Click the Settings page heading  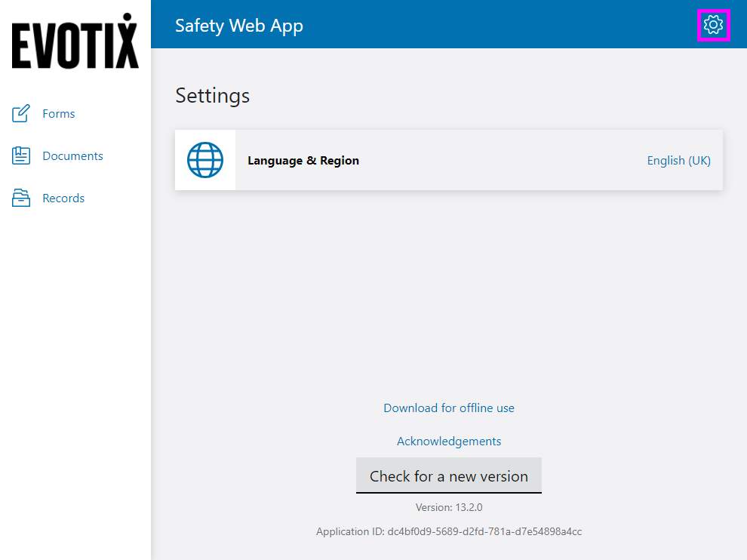click(212, 96)
